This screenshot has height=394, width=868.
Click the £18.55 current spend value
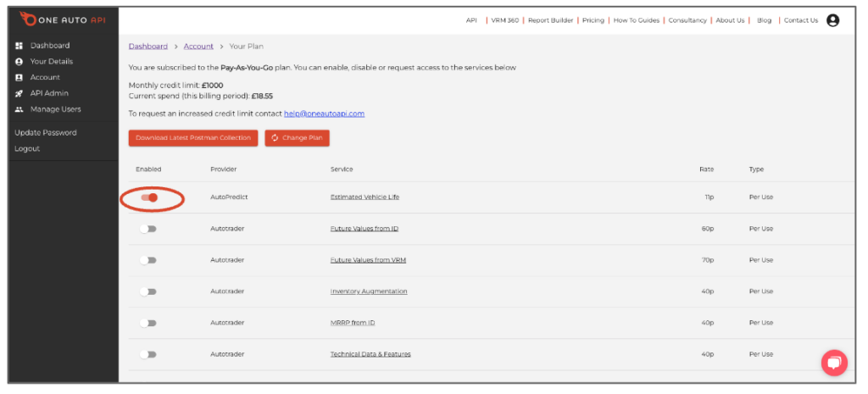point(262,96)
